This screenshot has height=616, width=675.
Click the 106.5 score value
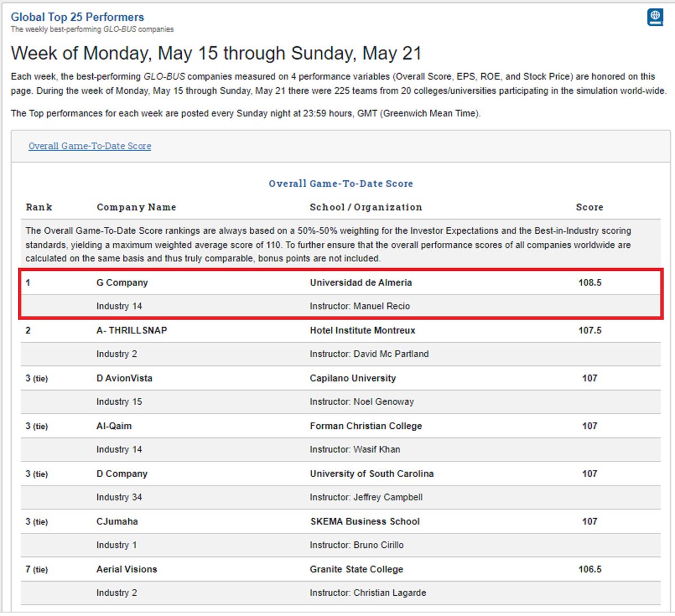(x=589, y=569)
